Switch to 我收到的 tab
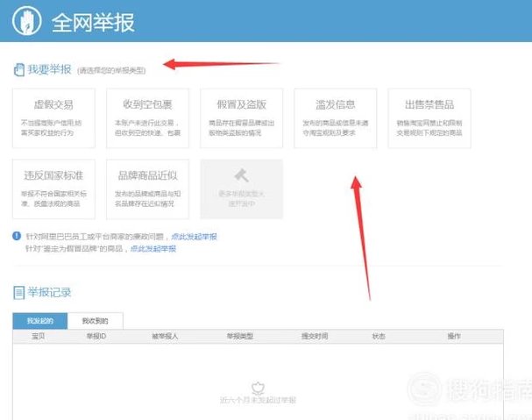This screenshot has height=420, width=532. 96,321
